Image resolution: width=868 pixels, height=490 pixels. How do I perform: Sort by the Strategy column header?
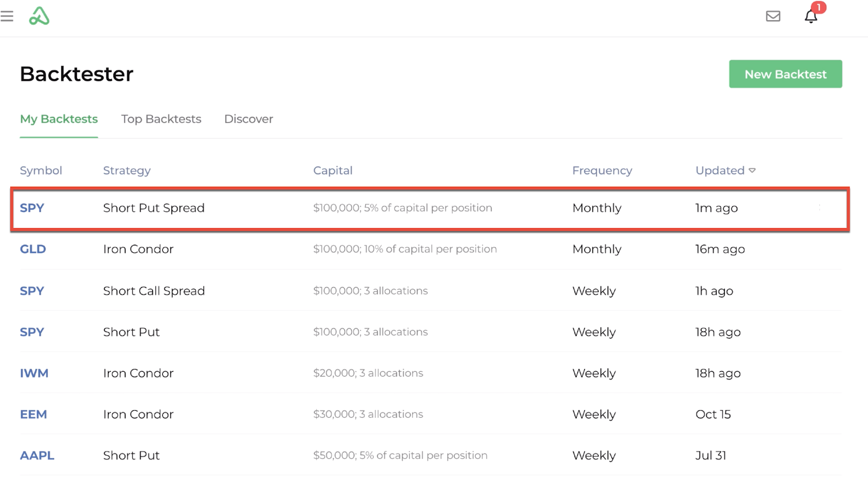(x=127, y=170)
